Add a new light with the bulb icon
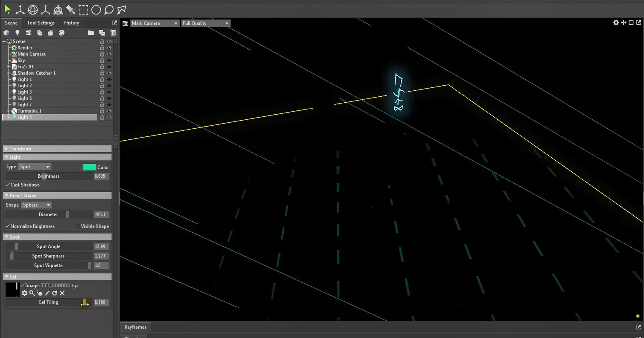 [x=17, y=33]
